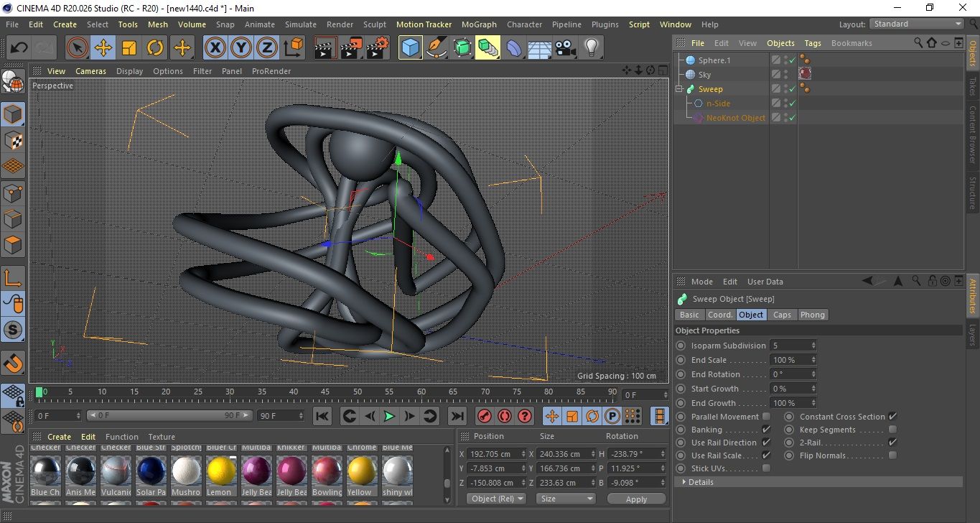Click Record Active Objects keyframe button
Viewport: 980px width, 523px height.
(x=485, y=416)
